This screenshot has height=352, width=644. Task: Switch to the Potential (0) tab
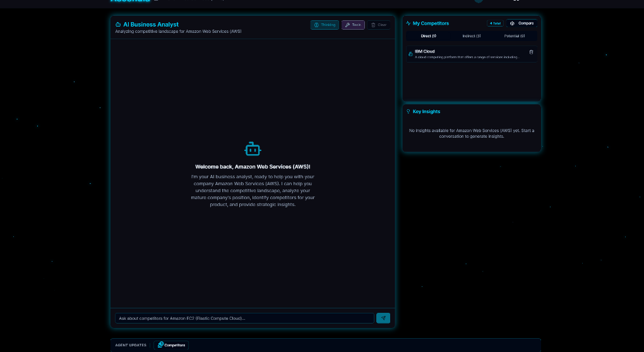(514, 36)
